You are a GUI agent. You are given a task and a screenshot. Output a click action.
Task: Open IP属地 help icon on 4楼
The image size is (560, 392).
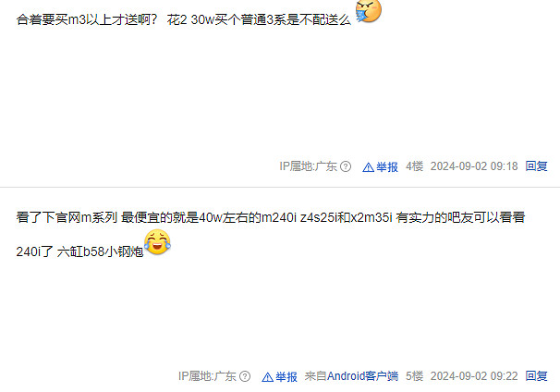[x=346, y=166]
